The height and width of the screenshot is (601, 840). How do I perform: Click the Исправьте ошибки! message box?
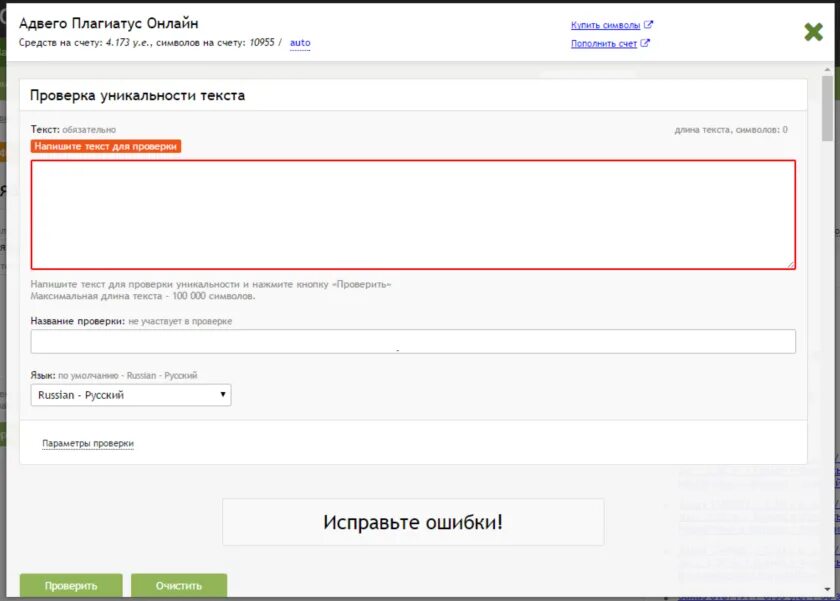click(x=413, y=522)
